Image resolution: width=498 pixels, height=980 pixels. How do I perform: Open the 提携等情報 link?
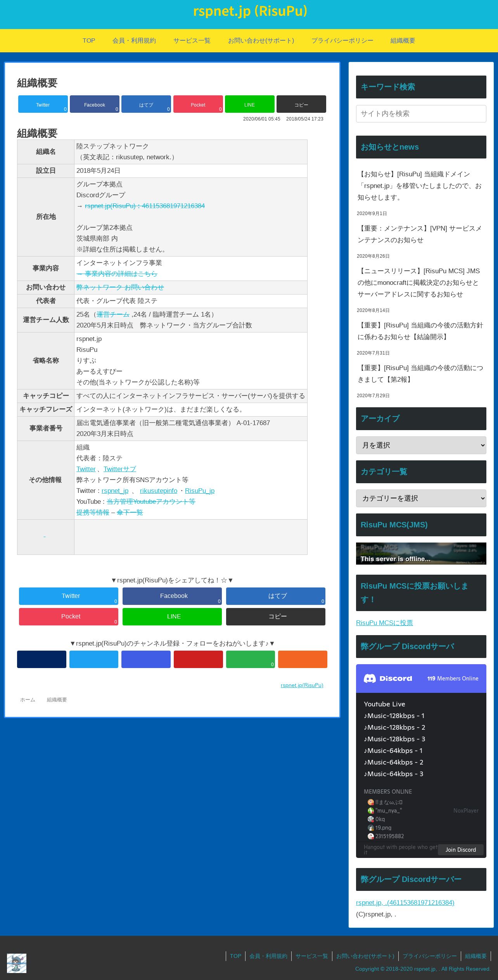click(93, 512)
